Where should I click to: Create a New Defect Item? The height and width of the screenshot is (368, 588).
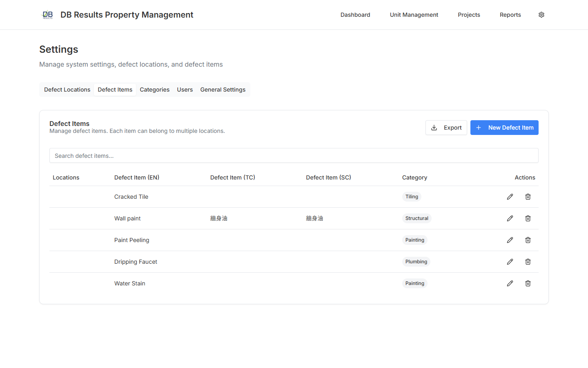(504, 128)
